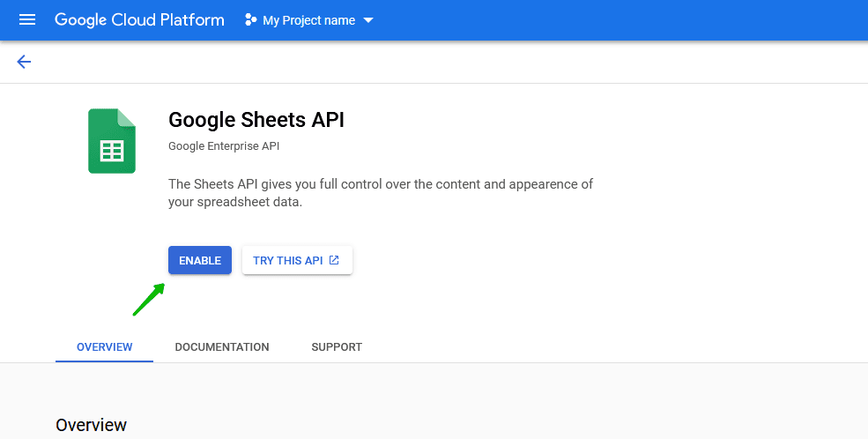Open the main navigation hamburger menu
Screen dimensions: 868x439
[x=27, y=19]
